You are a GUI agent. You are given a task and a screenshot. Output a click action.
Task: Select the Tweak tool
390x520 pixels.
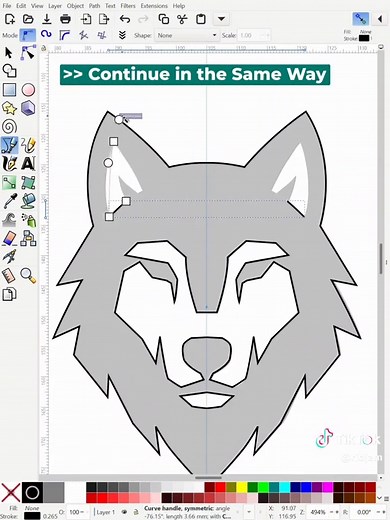tap(9, 220)
